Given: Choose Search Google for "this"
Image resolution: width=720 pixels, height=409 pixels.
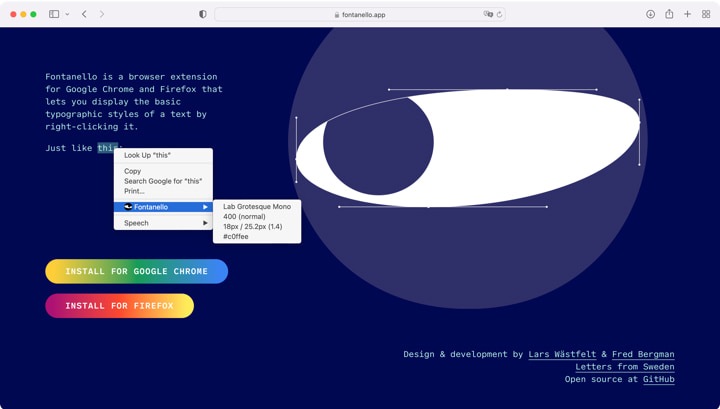Looking at the screenshot, I should [x=163, y=181].
